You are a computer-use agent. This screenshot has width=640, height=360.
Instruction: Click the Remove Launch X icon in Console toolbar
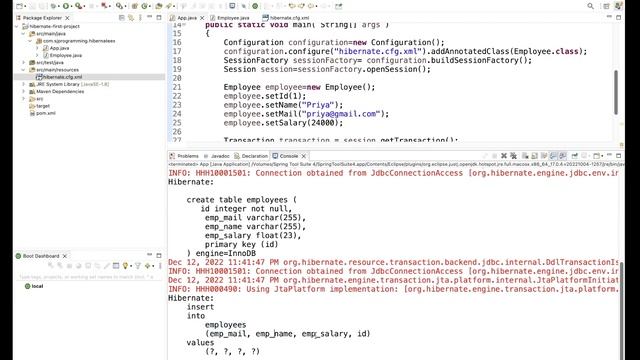(x=504, y=156)
